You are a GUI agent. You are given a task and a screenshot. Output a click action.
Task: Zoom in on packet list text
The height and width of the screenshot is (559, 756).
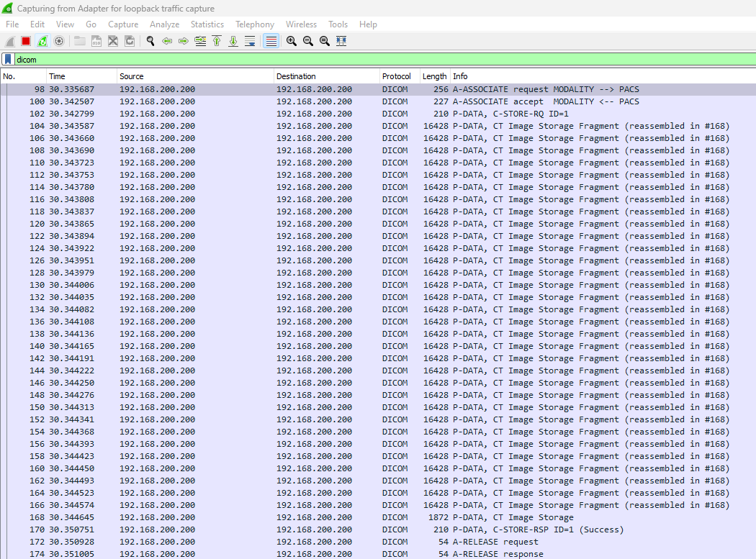coord(292,41)
